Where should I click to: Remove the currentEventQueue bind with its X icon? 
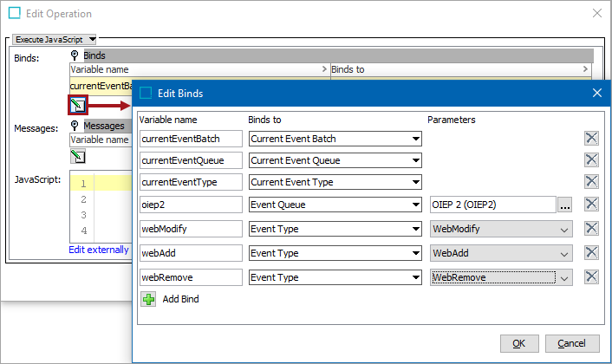(592, 159)
